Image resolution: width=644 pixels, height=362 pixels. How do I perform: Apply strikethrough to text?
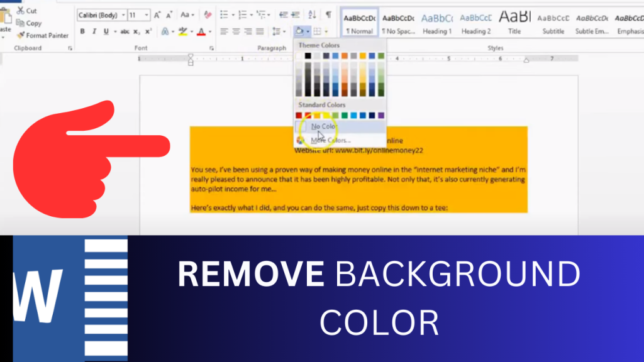click(125, 31)
